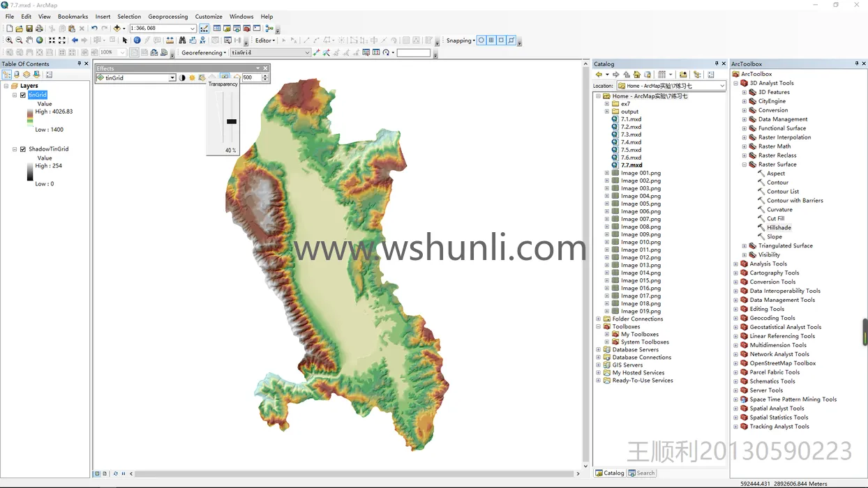This screenshot has width=868, height=488.
Task: Enable Point Snapping circle icon
Action: tap(481, 40)
